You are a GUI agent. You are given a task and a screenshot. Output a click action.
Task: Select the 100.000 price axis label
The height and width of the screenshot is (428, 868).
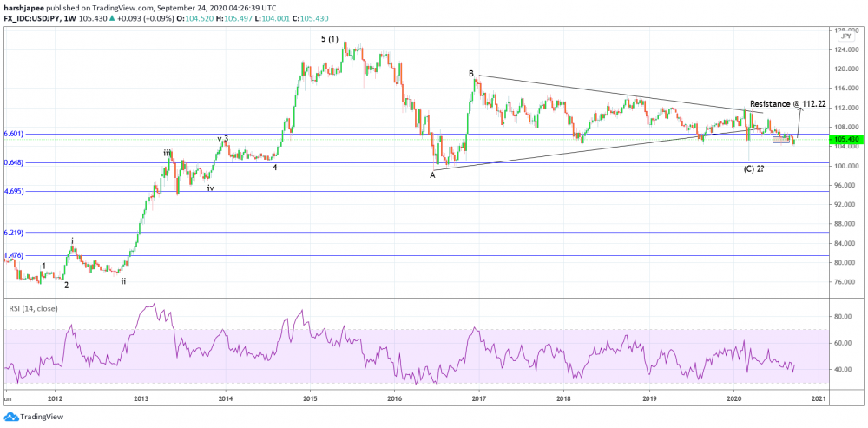[x=845, y=166]
